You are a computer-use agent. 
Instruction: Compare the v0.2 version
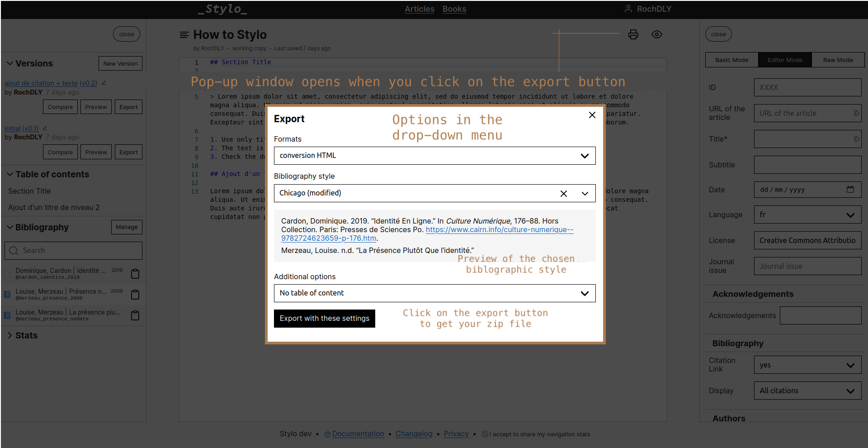click(60, 107)
